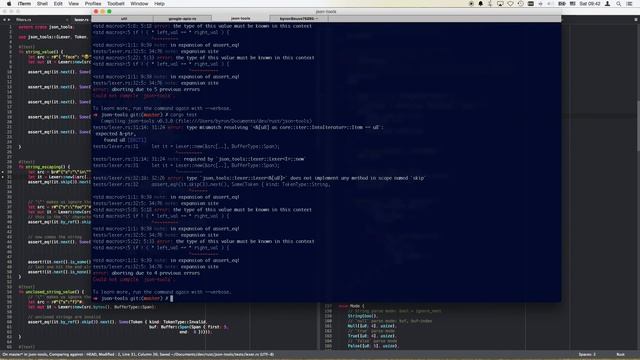Click the StringOpen() line in the right pane

coord(362,316)
